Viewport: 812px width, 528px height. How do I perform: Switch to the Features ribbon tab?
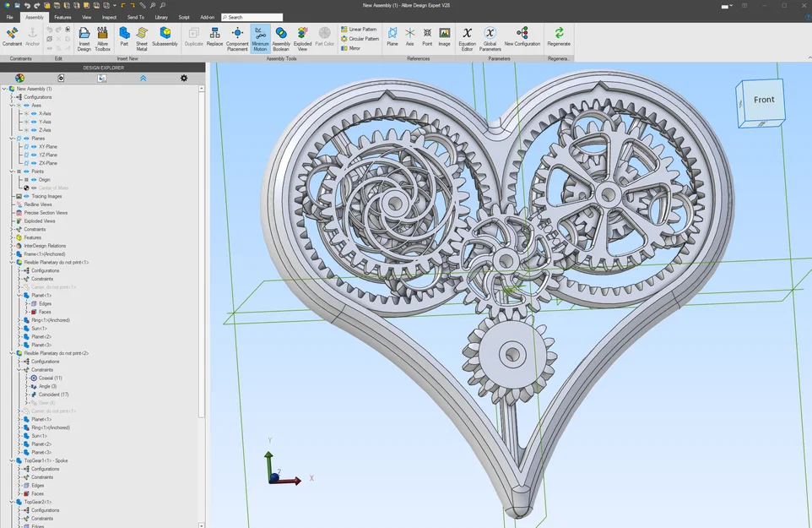click(63, 17)
